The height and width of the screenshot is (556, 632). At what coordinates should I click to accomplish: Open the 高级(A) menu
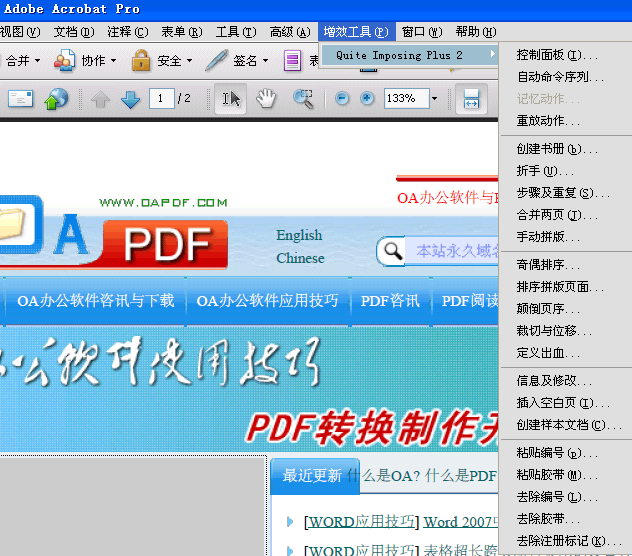point(290,32)
